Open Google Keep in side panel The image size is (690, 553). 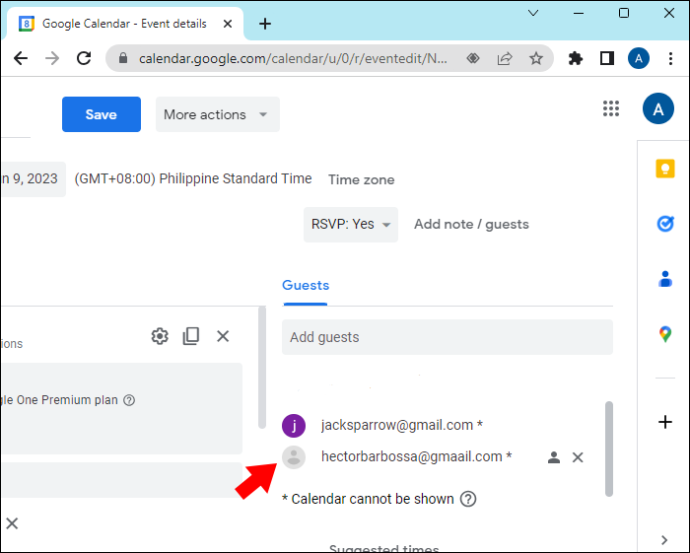coord(665,168)
